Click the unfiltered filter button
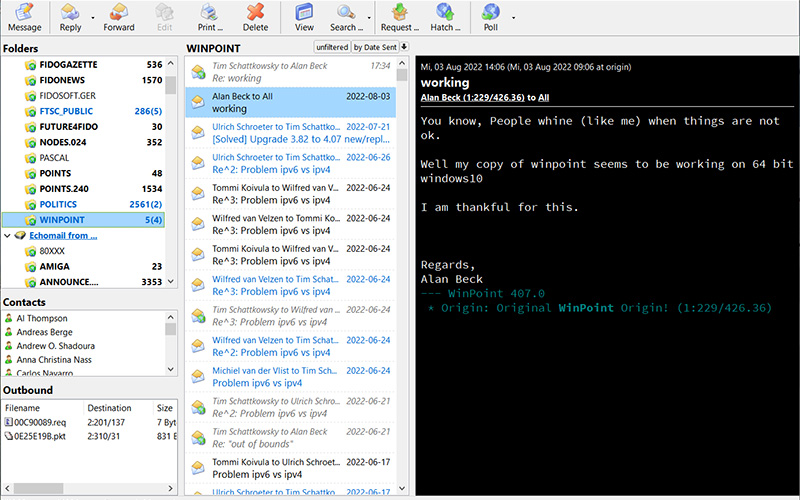 332,47
